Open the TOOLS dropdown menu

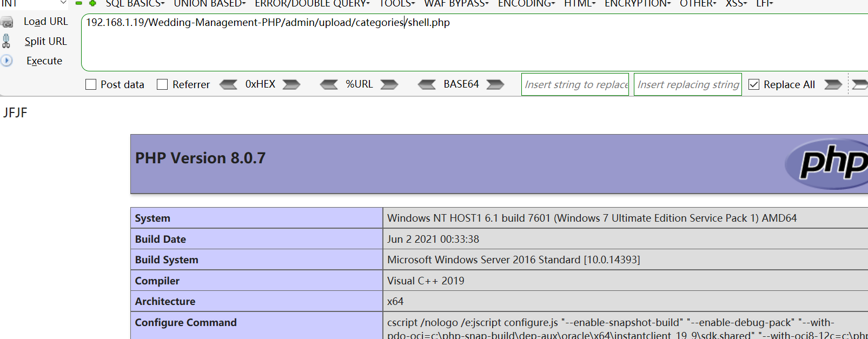coord(397,4)
